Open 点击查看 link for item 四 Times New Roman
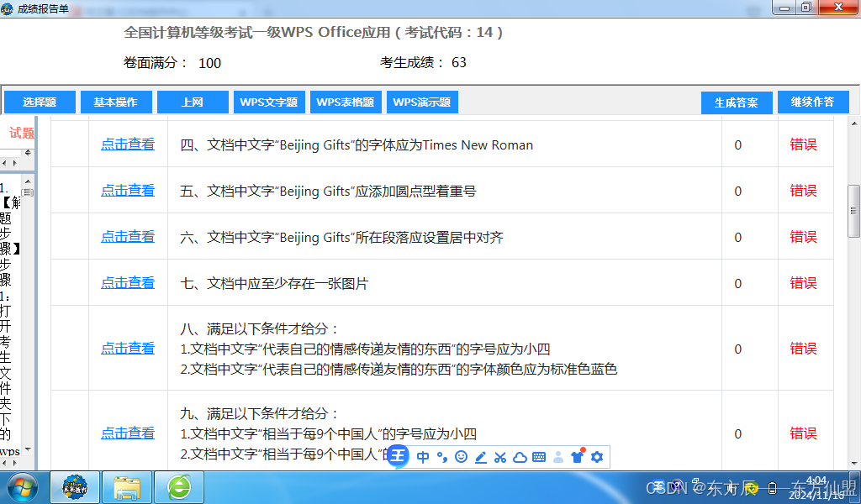The height and width of the screenshot is (504, 861). tap(128, 144)
